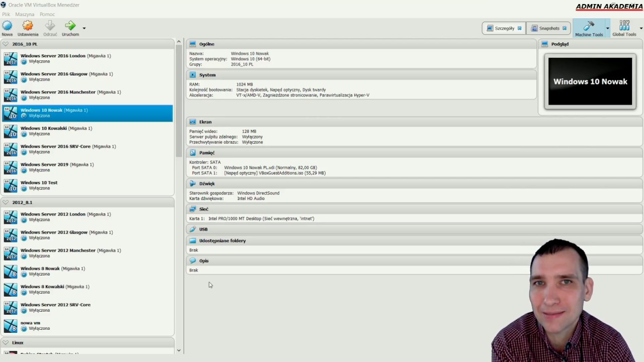The height and width of the screenshot is (362, 644).
Task: Click the System section chip icon
Action: click(x=193, y=75)
